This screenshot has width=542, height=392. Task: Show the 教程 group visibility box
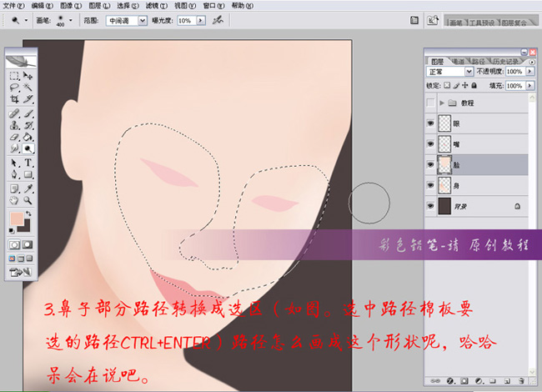click(x=430, y=103)
